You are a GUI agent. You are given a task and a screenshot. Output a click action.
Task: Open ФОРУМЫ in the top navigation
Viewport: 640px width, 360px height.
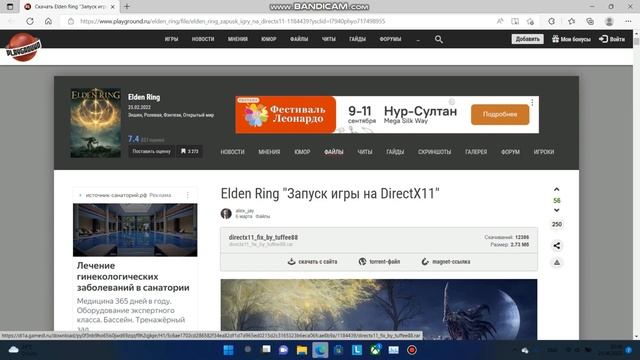[x=390, y=39]
